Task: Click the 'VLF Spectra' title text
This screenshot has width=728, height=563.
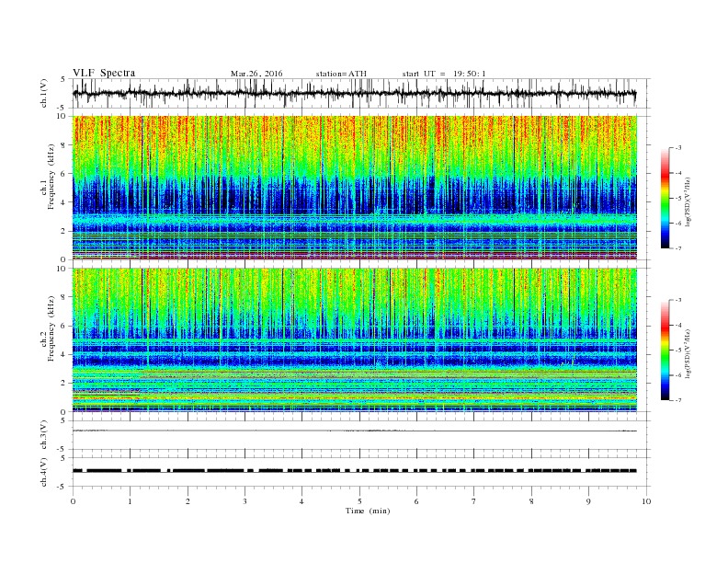Action: 104,73
